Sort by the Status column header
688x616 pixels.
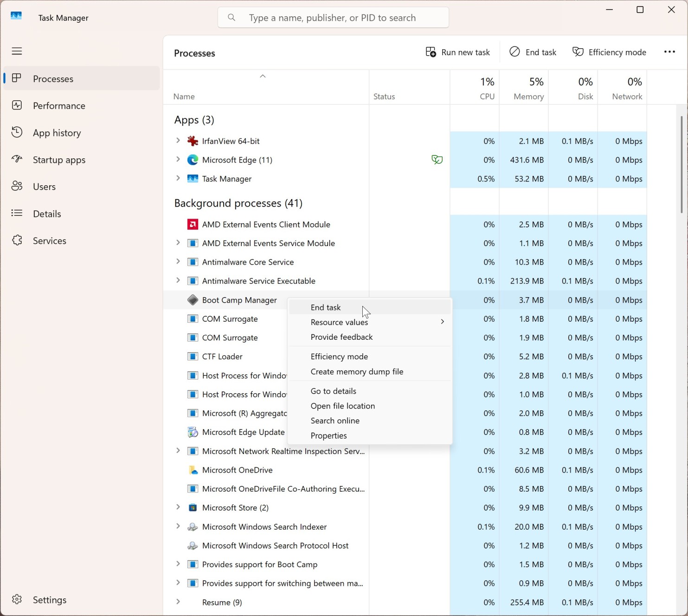point(409,87)
